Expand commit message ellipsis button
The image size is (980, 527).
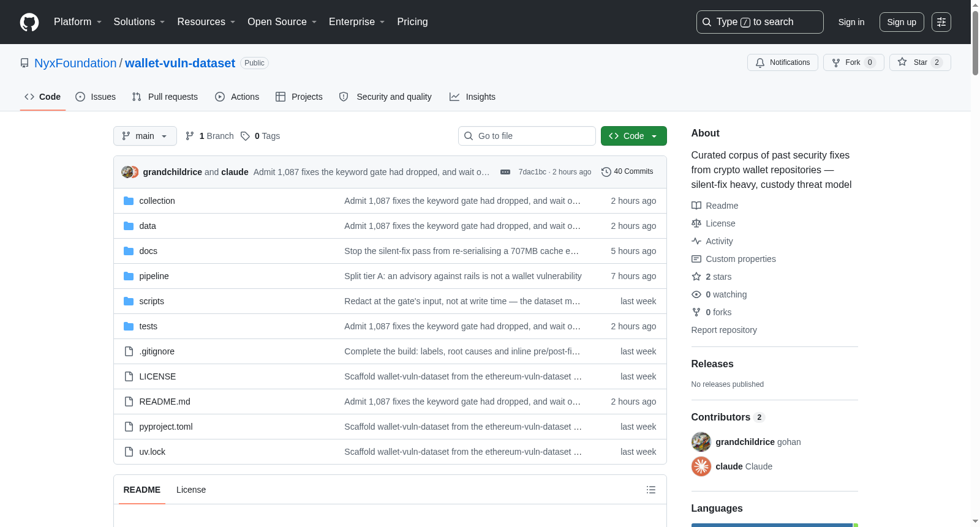point(505,172)
